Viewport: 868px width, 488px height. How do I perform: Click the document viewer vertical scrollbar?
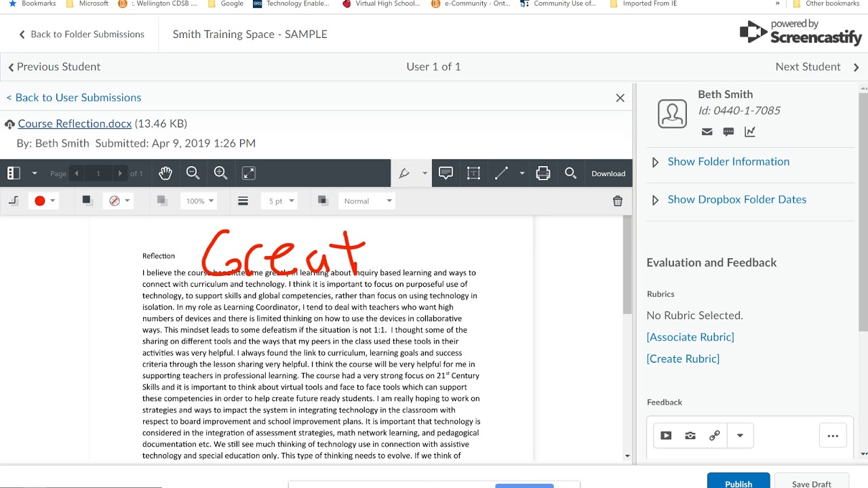pyautogui.click(x=627, y=266)
